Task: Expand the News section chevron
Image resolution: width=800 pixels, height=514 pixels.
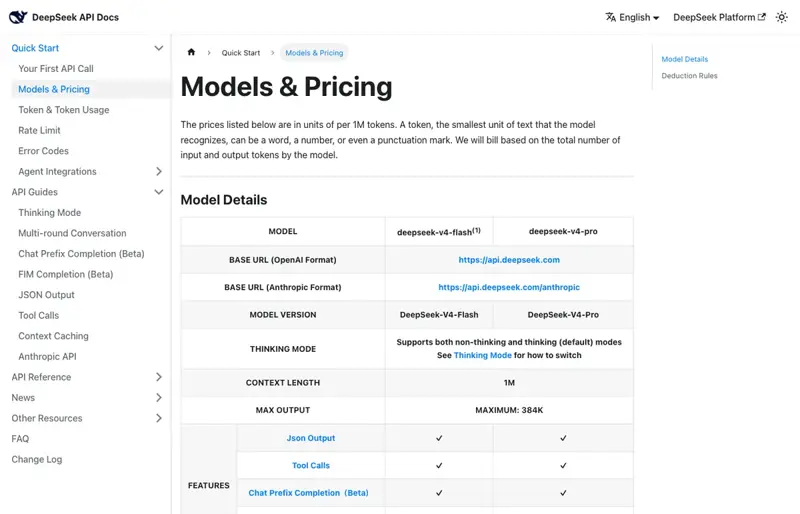Action: click(x=159, y=398)
